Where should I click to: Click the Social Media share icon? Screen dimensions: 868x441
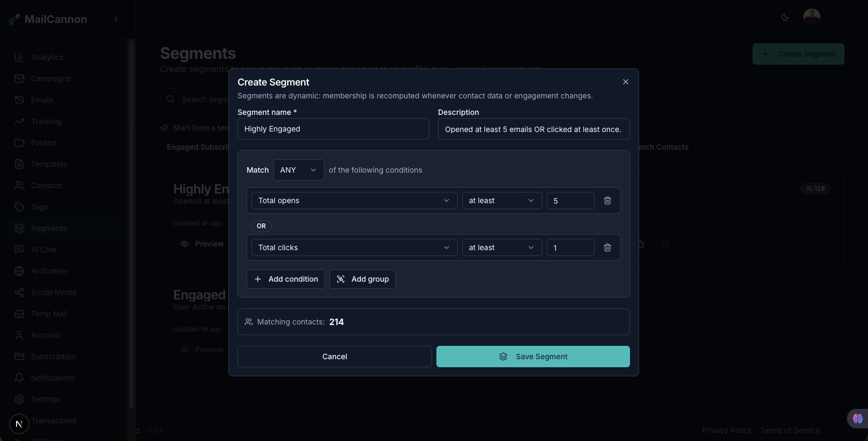tap(19, 292)
